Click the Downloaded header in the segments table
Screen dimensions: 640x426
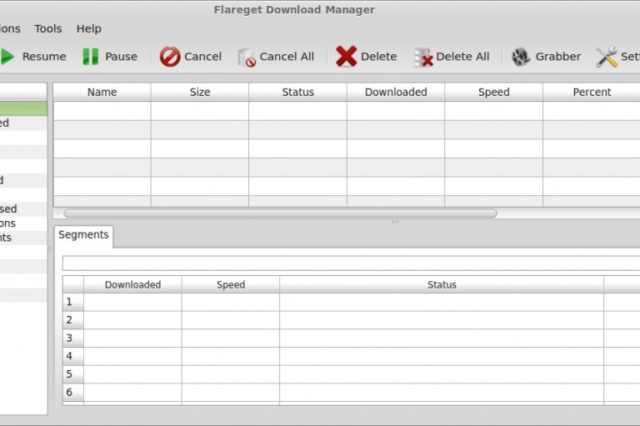click(x=132, y=285)
